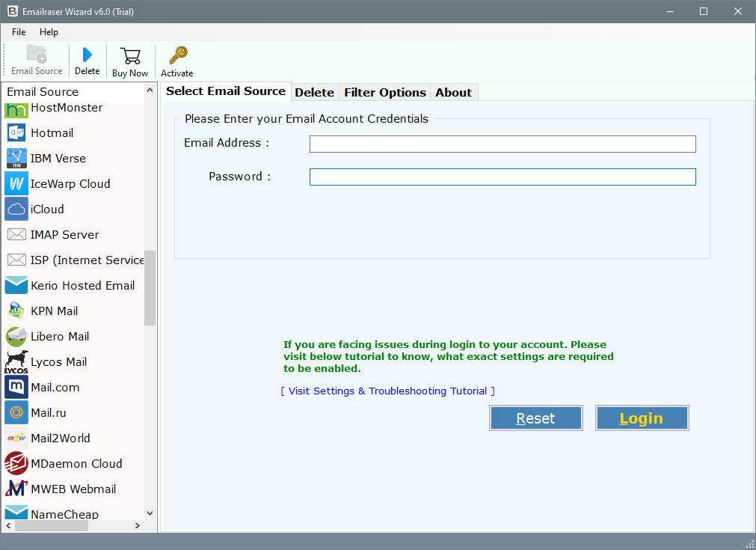The image size is (756, 550).
Task: Click horizontal scrollbar left arrow
Action: [x=8, y=526]
